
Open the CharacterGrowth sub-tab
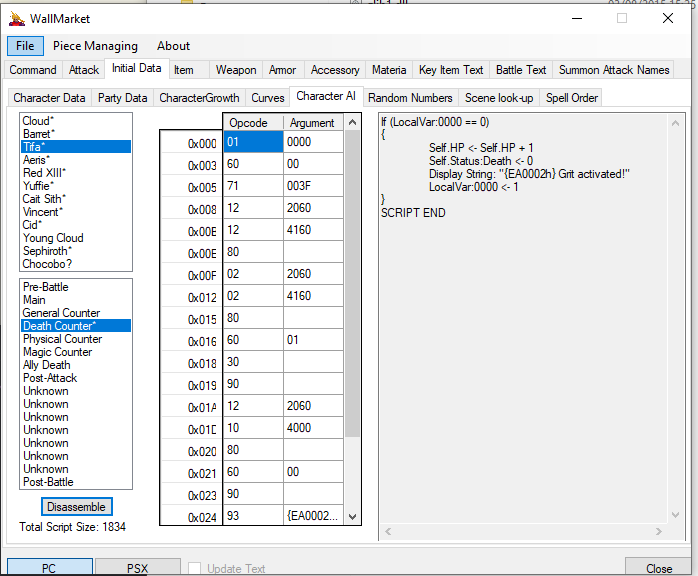pos(199,97)
